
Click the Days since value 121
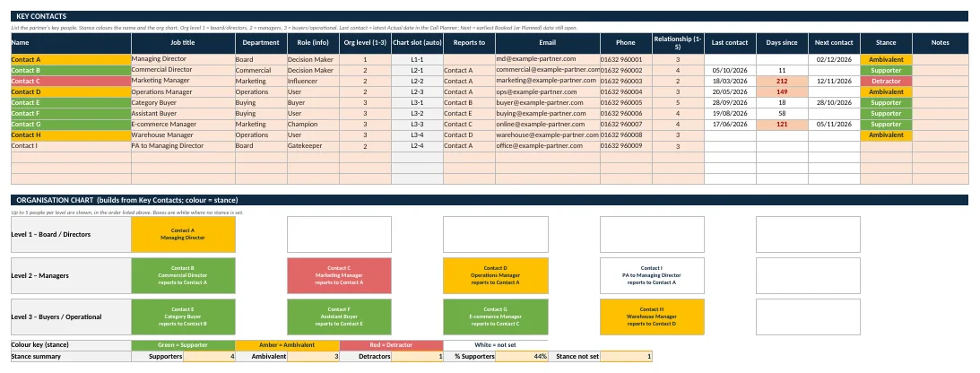pos(782,125)
